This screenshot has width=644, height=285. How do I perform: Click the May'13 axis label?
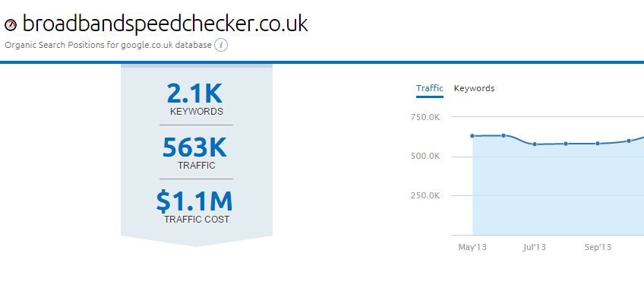(x=472, y=248)
